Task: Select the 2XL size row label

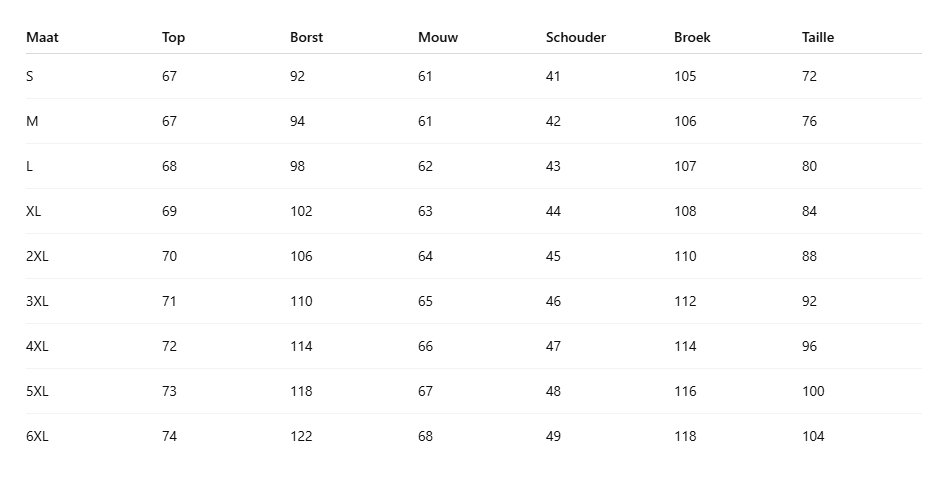Action: (37, 256)
